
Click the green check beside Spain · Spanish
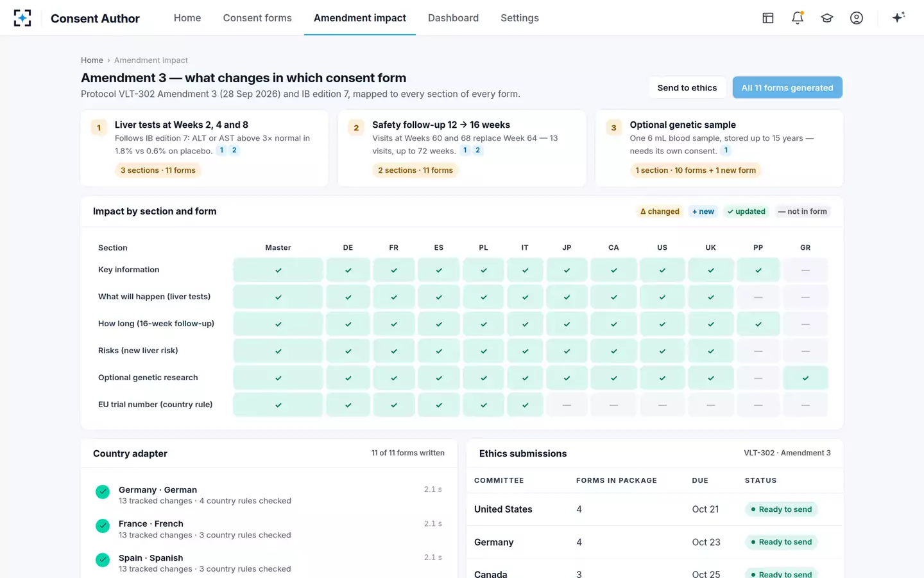103,560
